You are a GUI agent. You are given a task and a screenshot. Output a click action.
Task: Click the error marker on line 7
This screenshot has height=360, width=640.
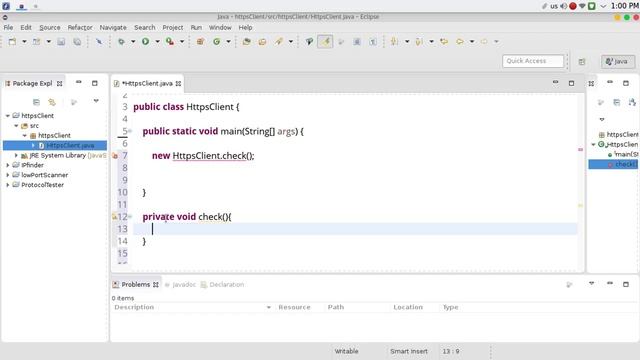115,156
